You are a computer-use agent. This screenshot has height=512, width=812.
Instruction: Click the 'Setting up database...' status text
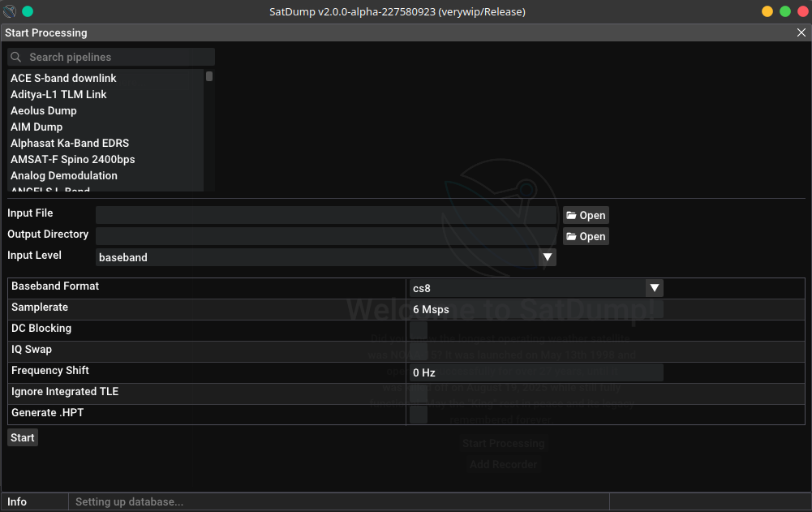130,501
